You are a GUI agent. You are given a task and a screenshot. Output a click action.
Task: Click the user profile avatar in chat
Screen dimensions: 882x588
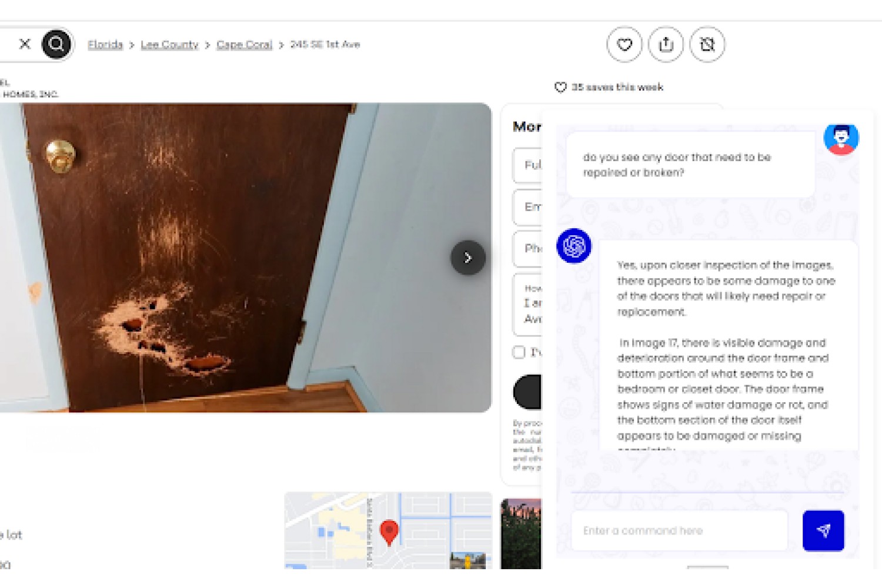pos(841,139)
